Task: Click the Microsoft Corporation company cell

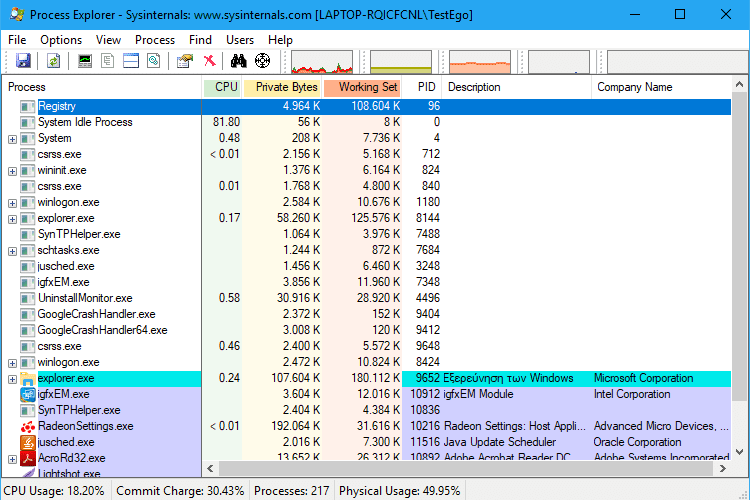Action: click(643, 378)
